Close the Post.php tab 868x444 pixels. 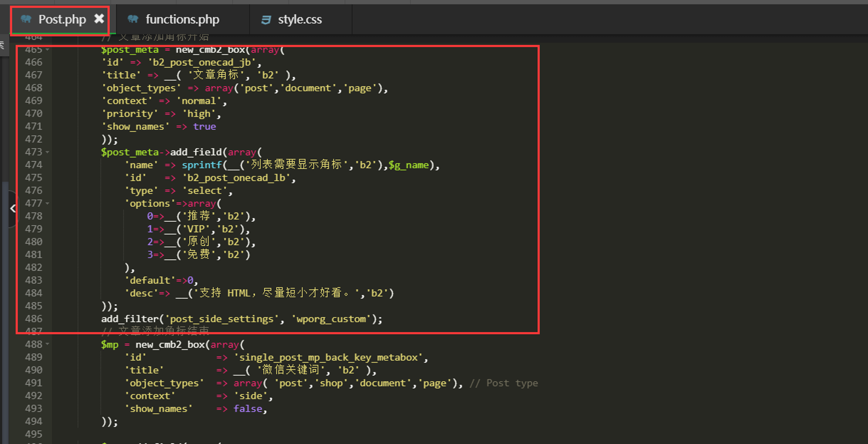click(99, 19)
